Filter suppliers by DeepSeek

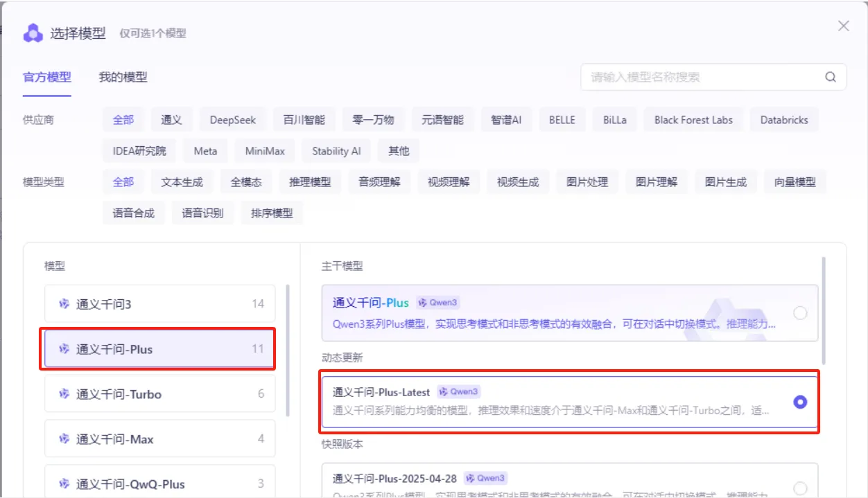click(233, 120)
